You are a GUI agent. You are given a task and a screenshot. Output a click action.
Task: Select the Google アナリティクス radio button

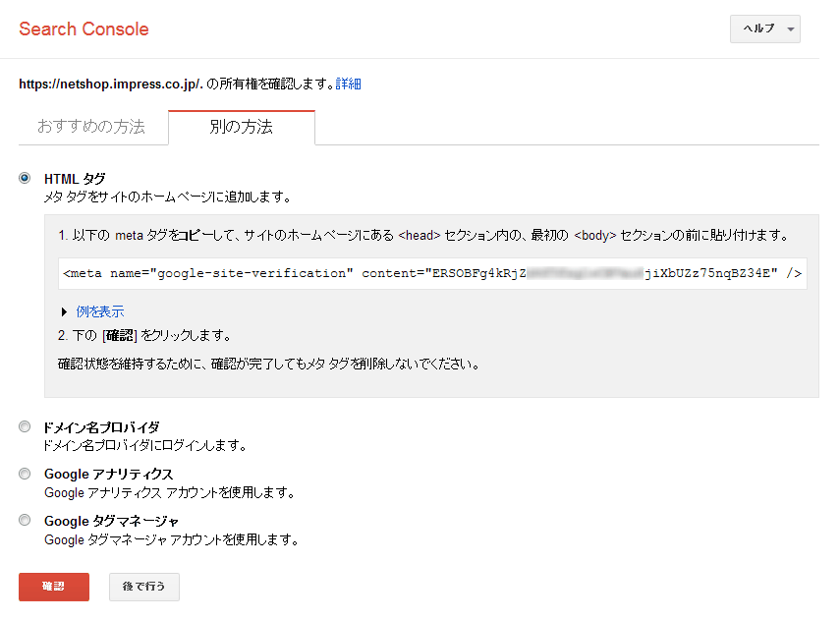coord(25,474)
